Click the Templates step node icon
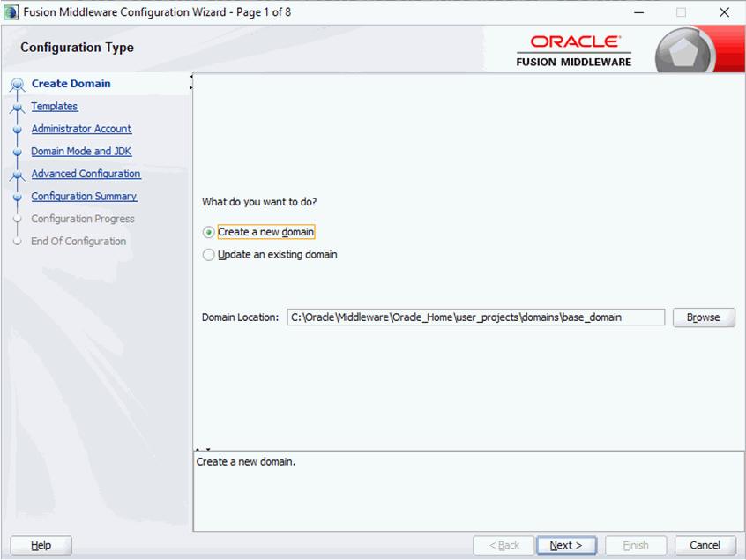 click(17, 107)
